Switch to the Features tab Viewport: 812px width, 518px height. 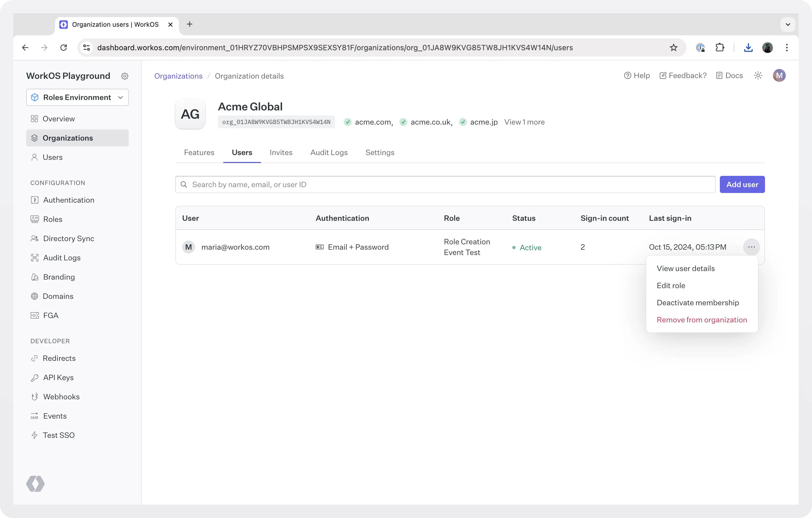pos(199,153)
